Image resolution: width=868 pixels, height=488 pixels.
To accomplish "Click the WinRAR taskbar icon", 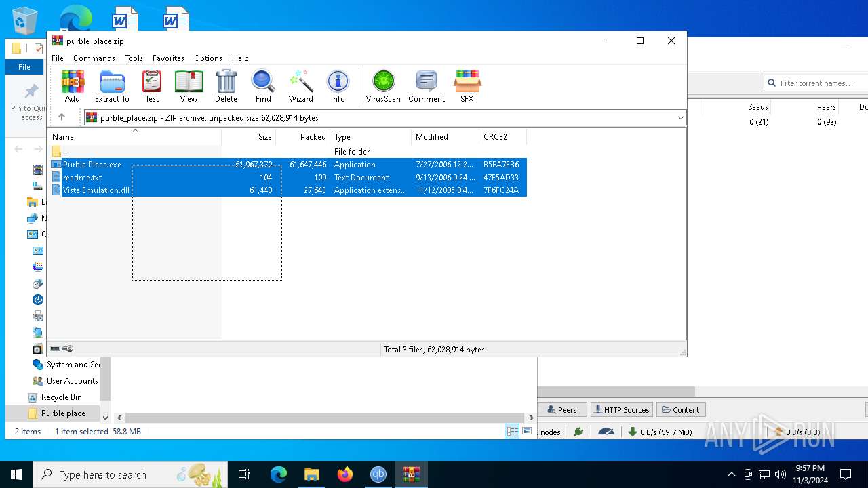I will 412,474.
